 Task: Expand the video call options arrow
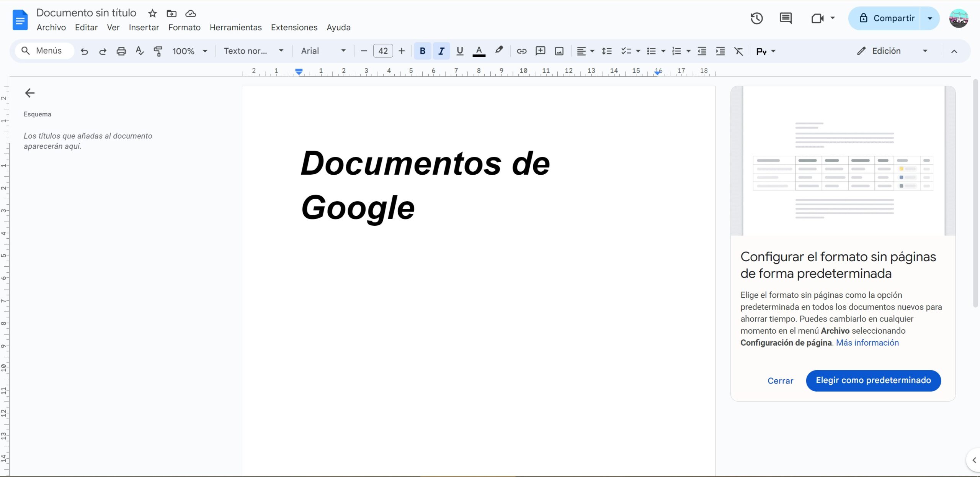tap(833, 18)
